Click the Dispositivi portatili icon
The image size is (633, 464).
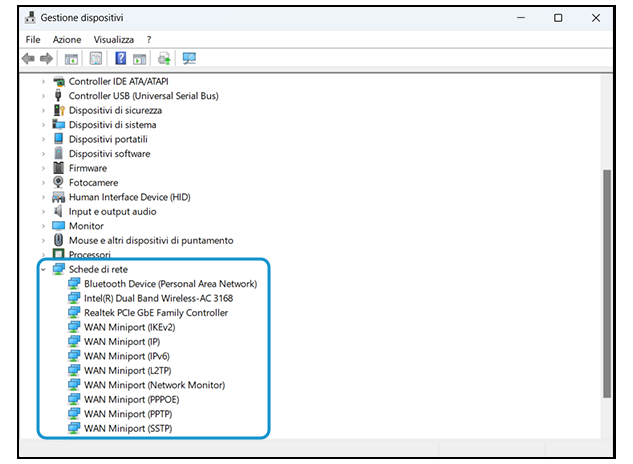(59, 139)
